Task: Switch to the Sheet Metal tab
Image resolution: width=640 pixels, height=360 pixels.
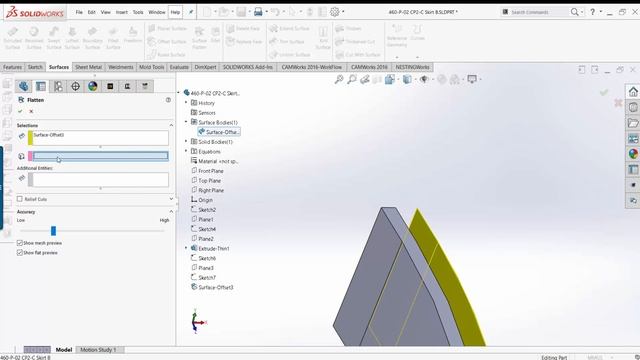Action: [x=88, y=67]
